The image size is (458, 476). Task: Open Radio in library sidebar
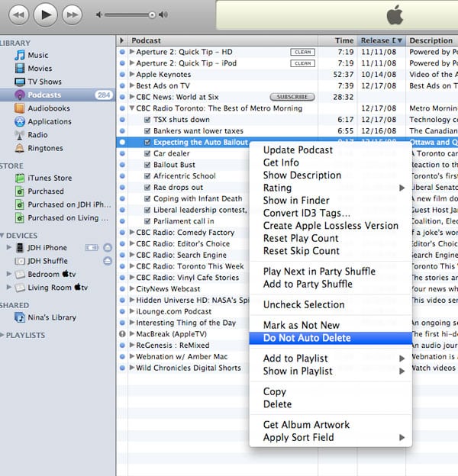[x=37, y=135]
